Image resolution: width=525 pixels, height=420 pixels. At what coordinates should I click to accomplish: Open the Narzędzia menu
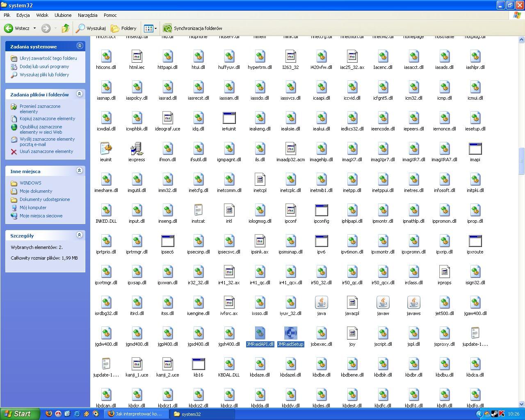(x=87, y=15)
